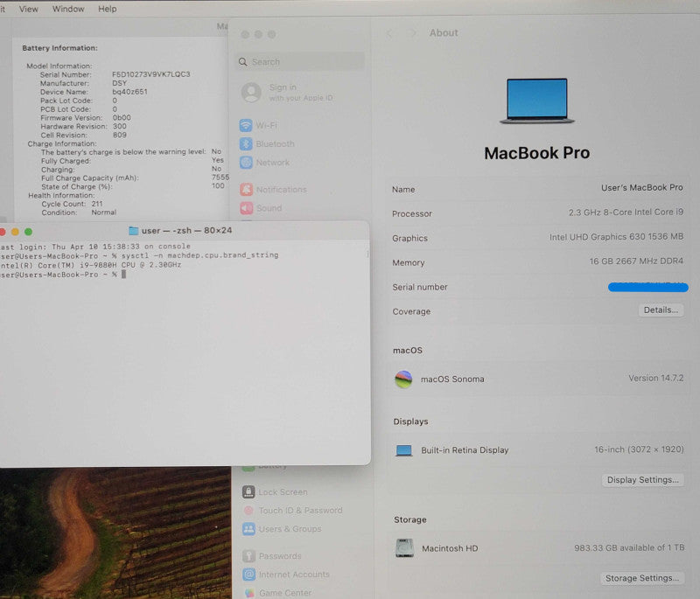Screen dimensions: 700x599
Task: Click the Sign in Apple ID avatar icon
Action: 251,93
